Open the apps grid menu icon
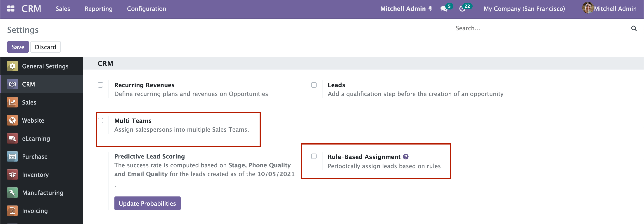This screenshot has width=644, height=224. point(11,9)
